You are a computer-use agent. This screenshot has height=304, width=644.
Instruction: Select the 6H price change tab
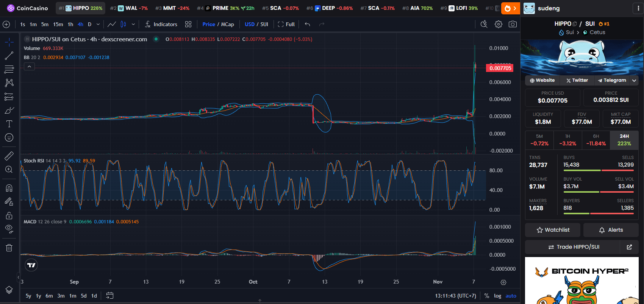(596, 140)
